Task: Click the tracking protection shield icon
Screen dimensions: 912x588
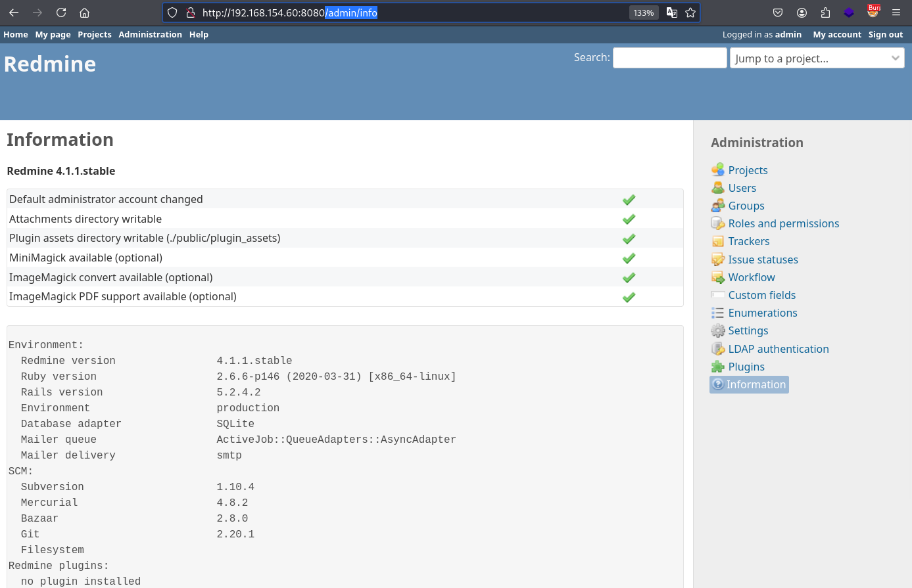Action: click(172, 12)
